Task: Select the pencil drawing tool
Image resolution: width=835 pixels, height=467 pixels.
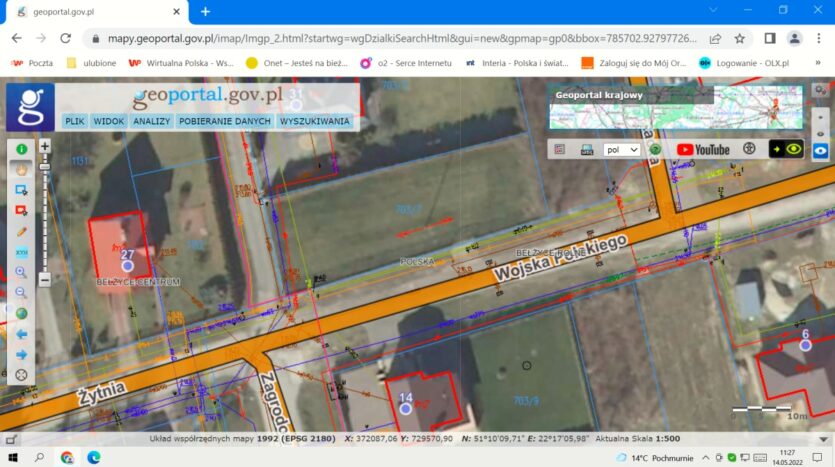Action: [21, 231]
